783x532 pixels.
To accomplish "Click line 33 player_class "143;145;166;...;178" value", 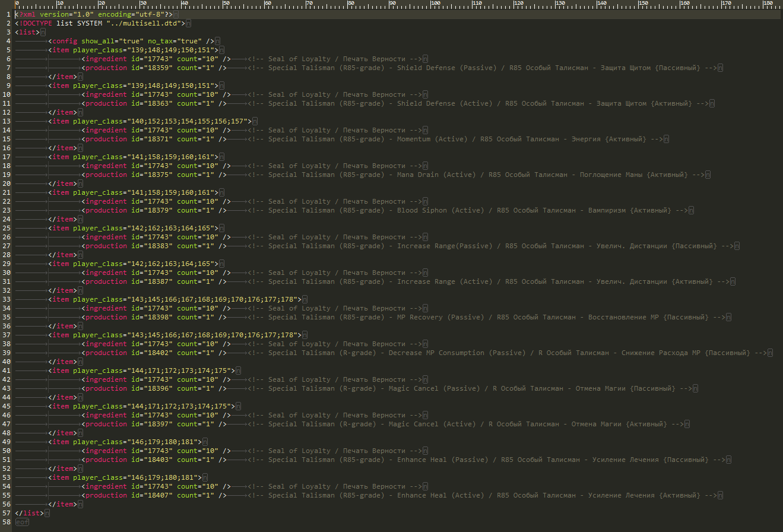I will [212, 299].
